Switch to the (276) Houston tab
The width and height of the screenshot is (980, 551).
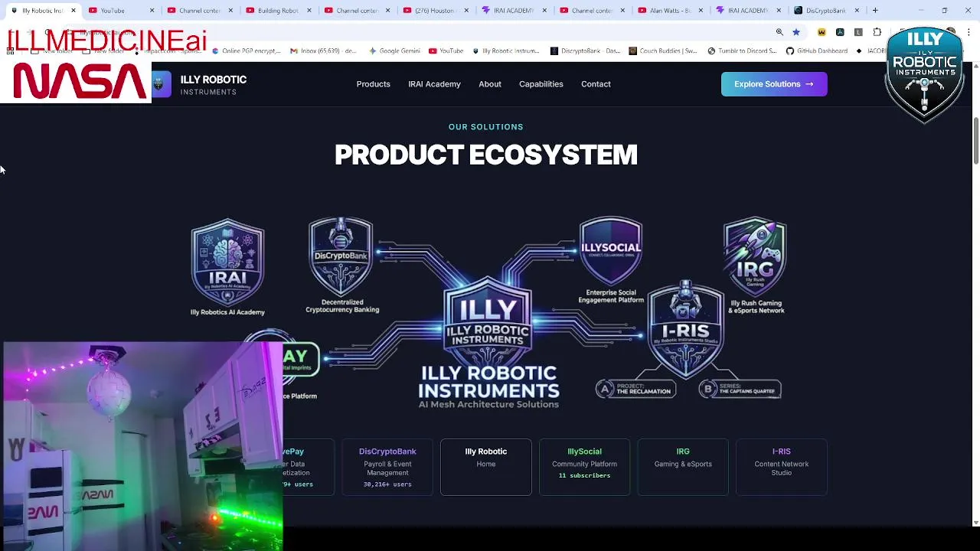[435, 11]
